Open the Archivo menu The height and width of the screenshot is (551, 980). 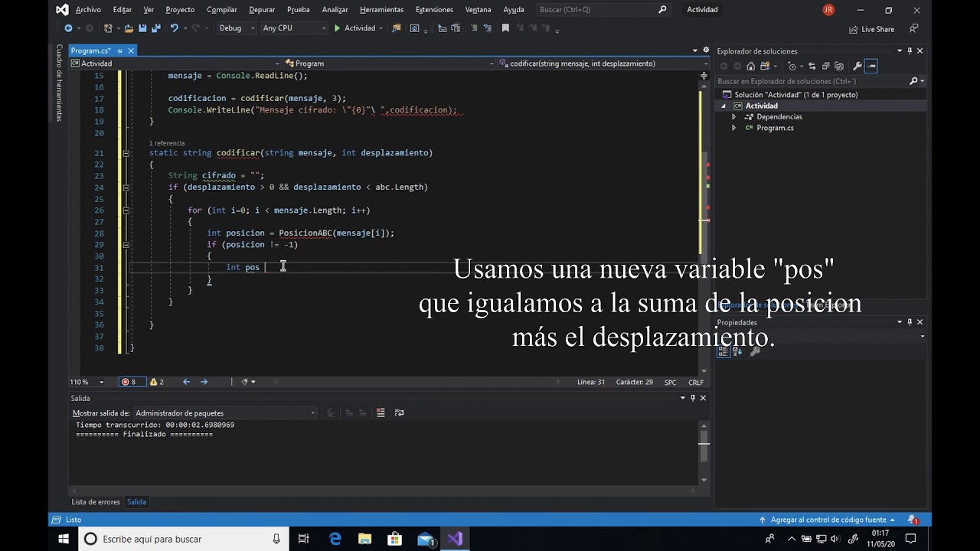coord(88,10)
